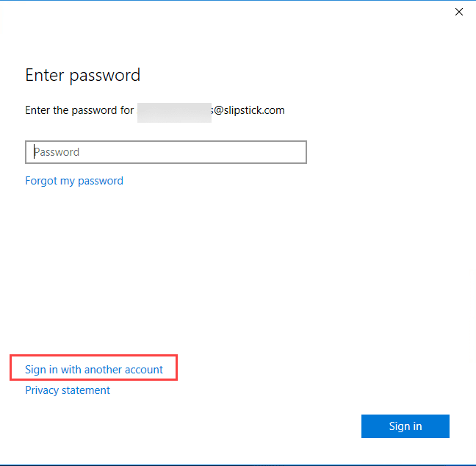
Task: Click the 'Enter the password for' label
Action: pos(79,110)
